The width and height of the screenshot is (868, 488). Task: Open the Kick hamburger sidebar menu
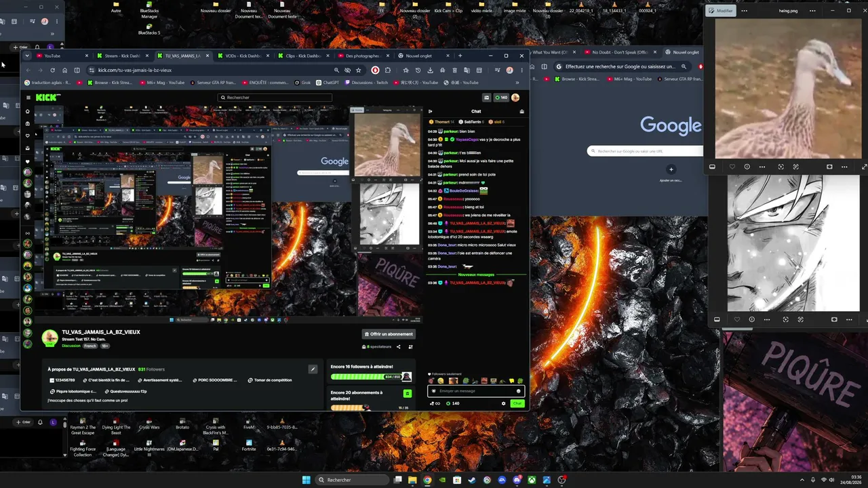click(28, 98)
